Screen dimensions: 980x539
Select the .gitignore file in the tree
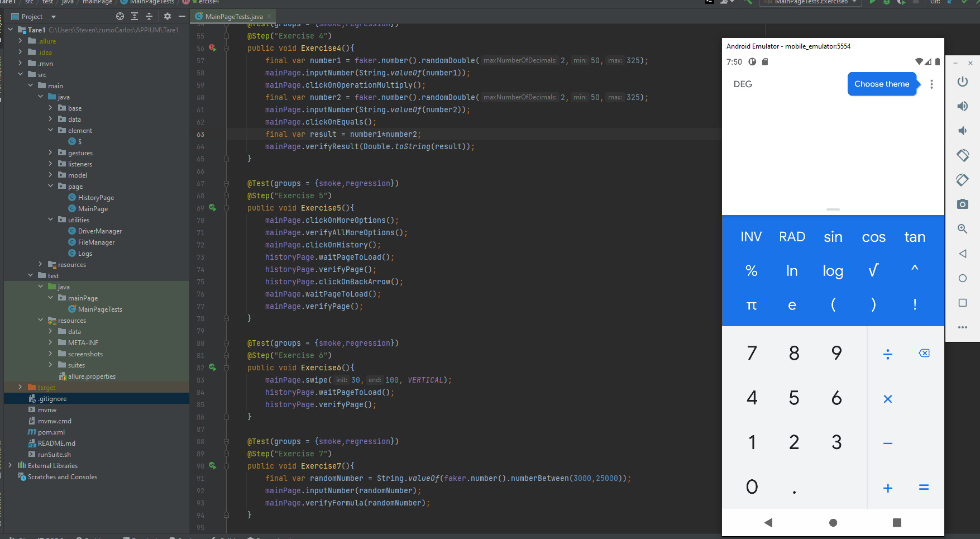point(52,398)
